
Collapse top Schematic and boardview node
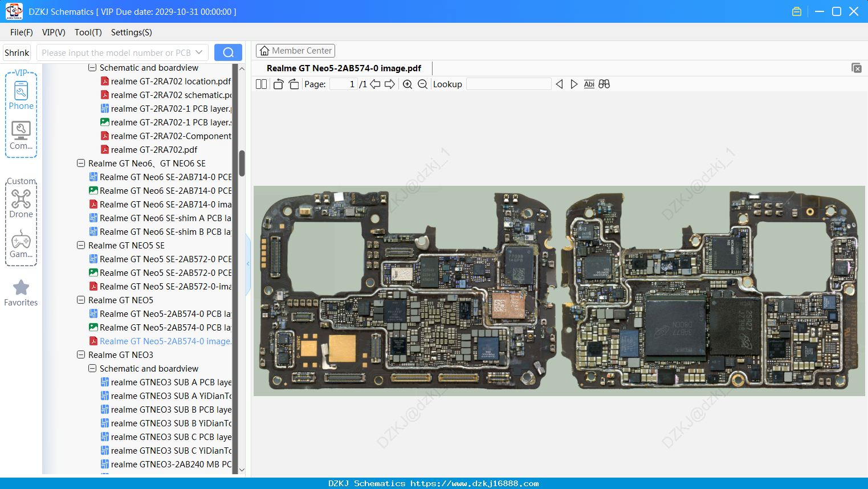92,68
